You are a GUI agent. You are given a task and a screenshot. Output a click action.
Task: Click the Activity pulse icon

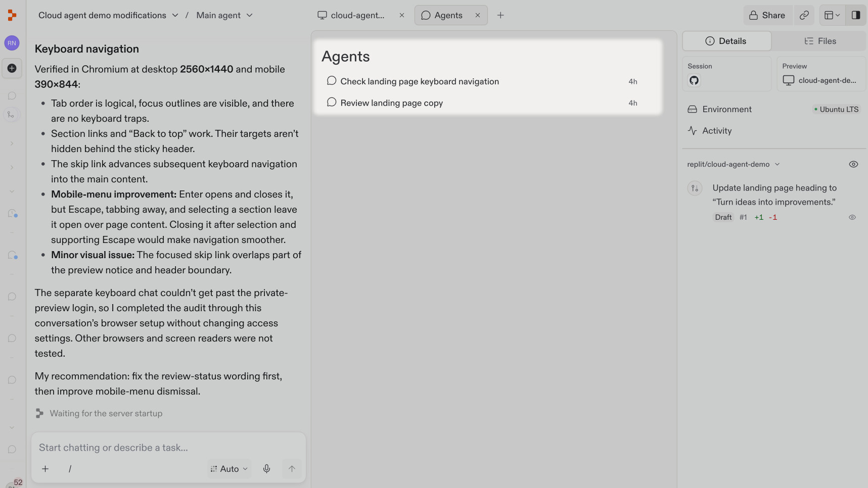pos(692,130)
